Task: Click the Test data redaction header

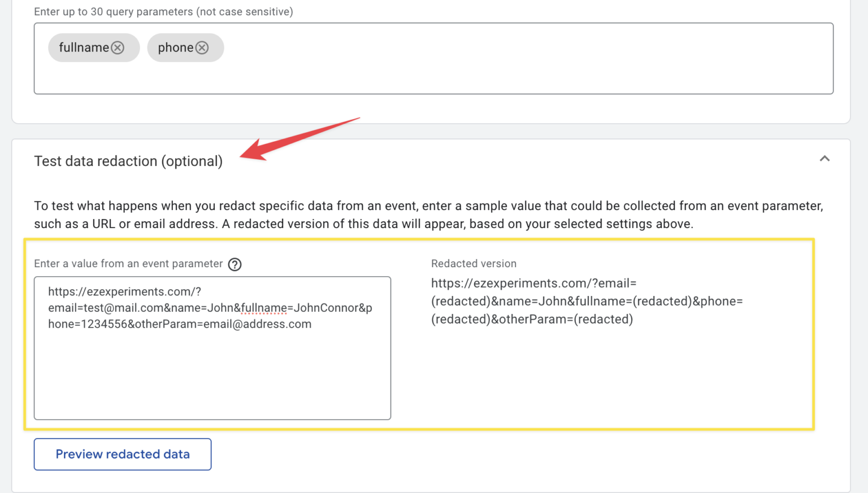Action: click(x=128, y=161)
